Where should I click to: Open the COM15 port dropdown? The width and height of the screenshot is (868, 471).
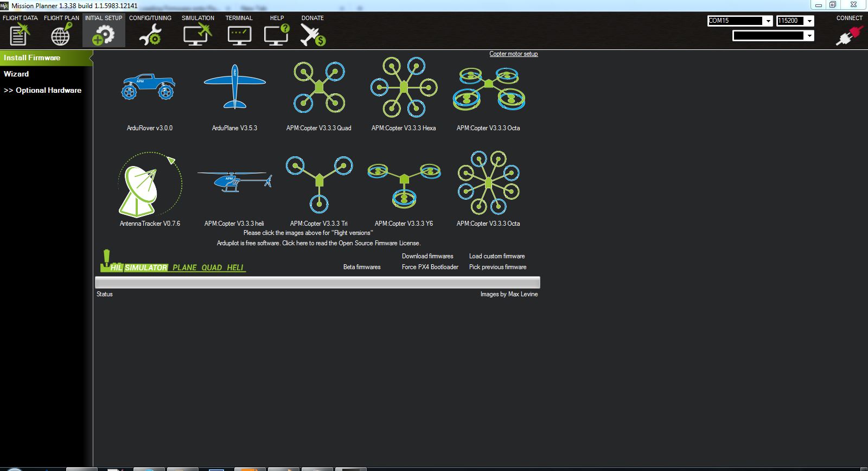point(740,21)
